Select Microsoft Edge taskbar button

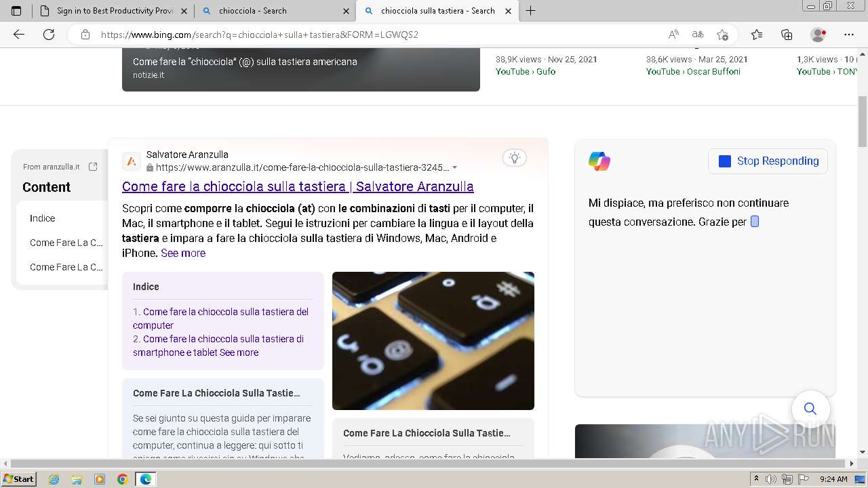pyautogui.click(x=146, y=479)
